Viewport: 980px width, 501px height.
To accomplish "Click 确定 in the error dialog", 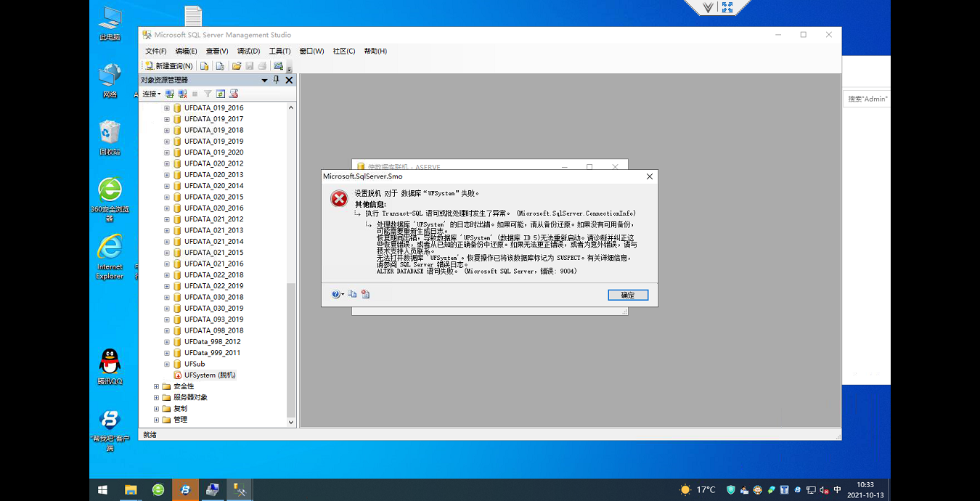I will coord(628,295).
